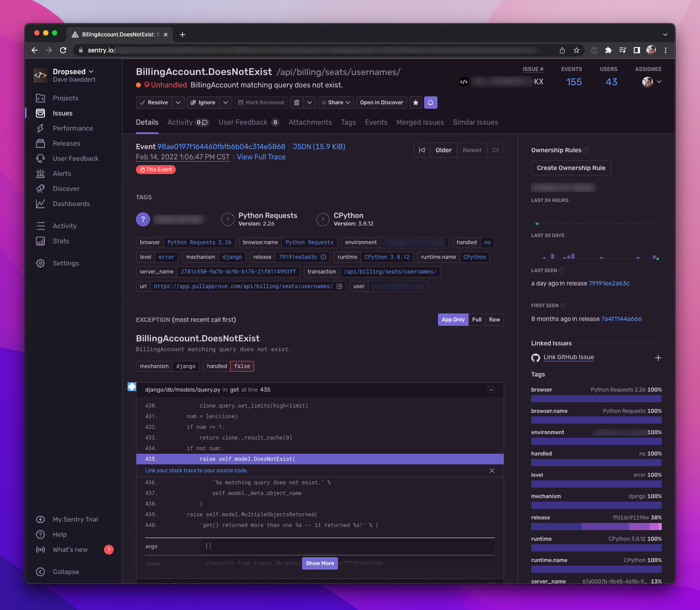The width and height of the screenshot is (700, 610).
Task: Click the Resolve button
Action: [x=154, y=103]
